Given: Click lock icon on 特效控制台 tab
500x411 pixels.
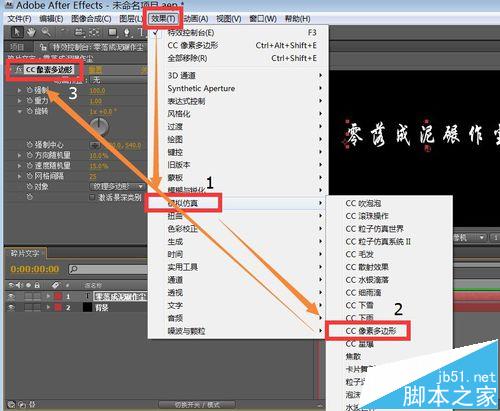Looking at the screenshot, I should point(43,47).
